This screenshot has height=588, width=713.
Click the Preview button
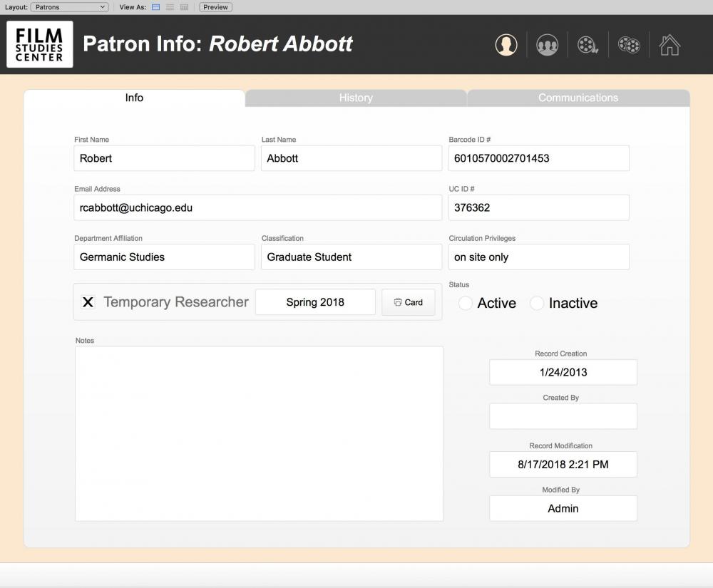point(215,7)
